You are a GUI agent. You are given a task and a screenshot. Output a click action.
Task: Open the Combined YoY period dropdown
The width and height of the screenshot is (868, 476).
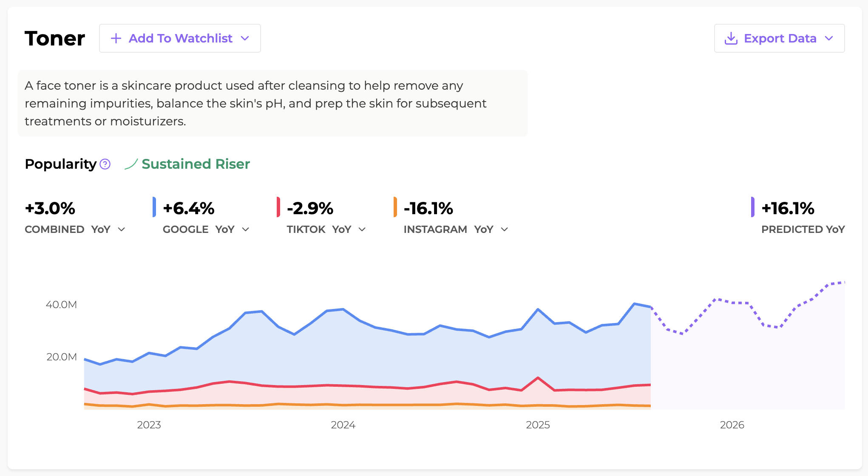(122, 229)
